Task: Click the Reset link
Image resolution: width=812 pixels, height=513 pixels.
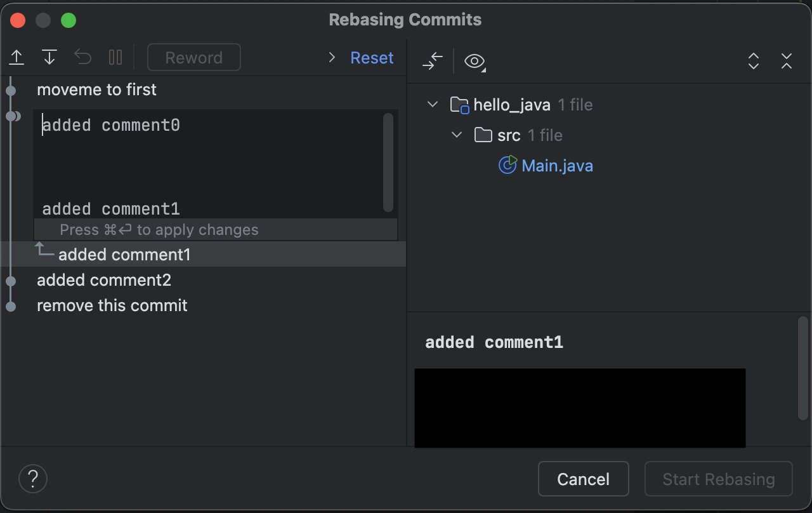Action: point(372,58)
